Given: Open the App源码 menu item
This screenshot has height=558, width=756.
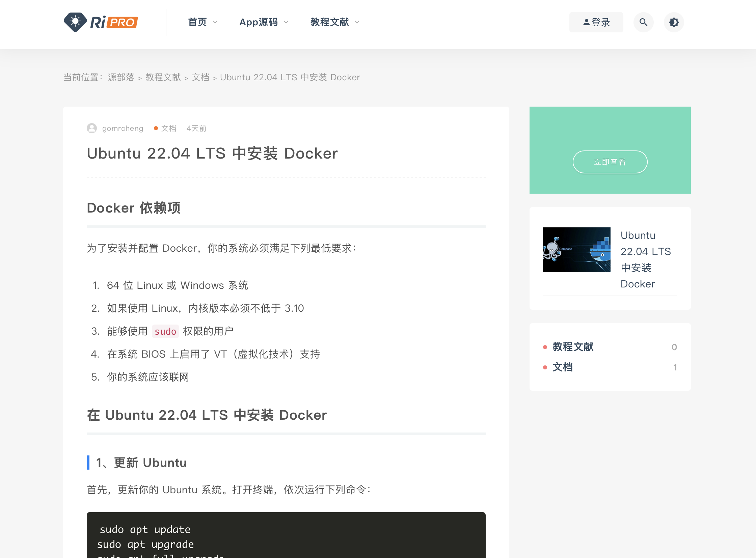Looking at the screenshot, I should pos(259,22).
